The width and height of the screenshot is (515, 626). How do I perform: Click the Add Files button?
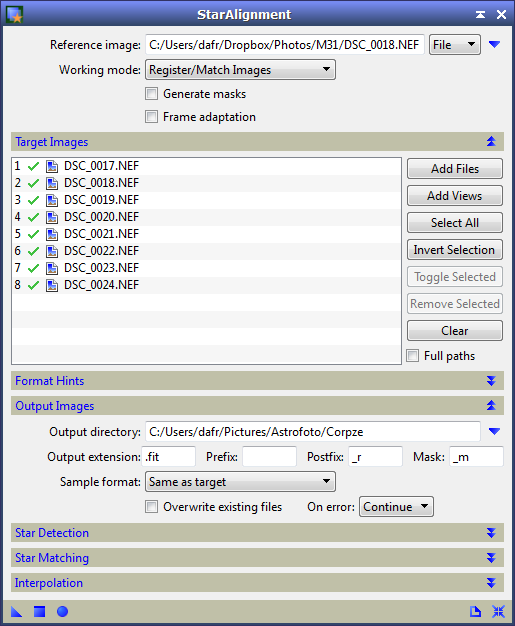(455, 169)
